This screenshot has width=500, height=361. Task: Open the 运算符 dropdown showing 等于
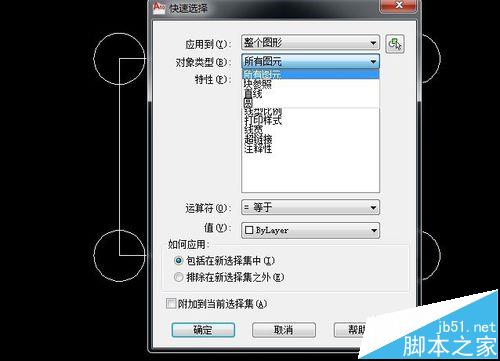coord(310,207)
